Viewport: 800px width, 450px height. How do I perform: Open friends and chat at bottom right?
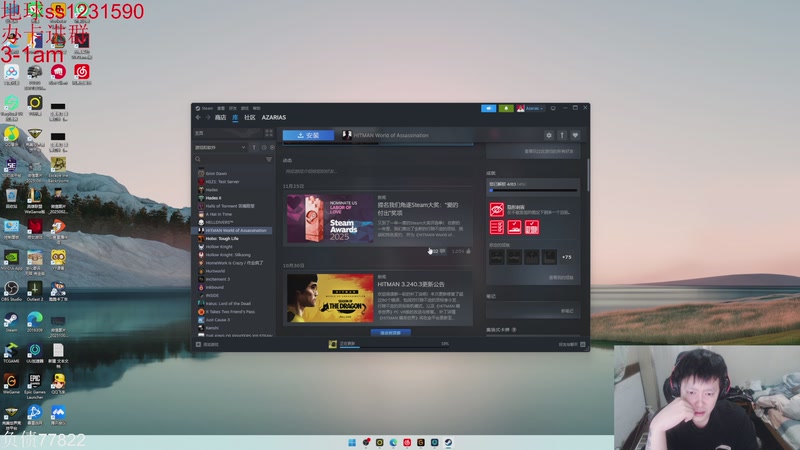click(572, 344)
